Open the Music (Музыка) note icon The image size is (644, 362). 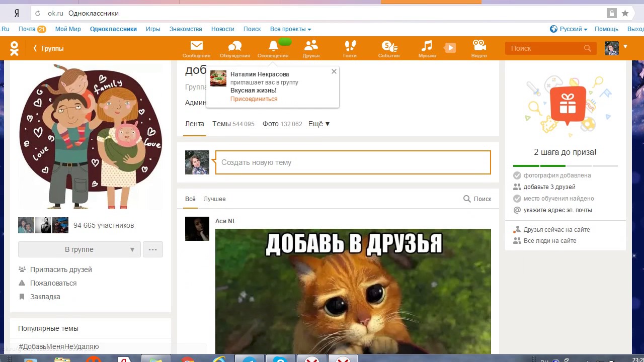(427, 48)
